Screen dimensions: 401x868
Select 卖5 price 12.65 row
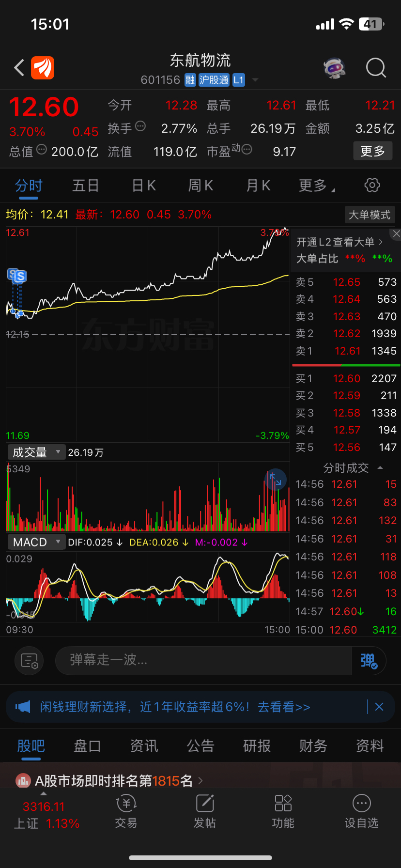click(346, 282)
